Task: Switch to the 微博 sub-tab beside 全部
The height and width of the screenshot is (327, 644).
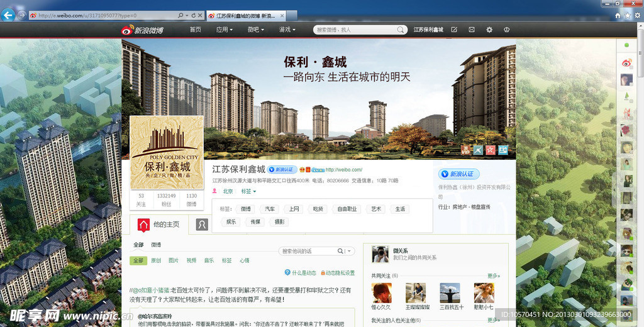Action: [x=156, y=245]
